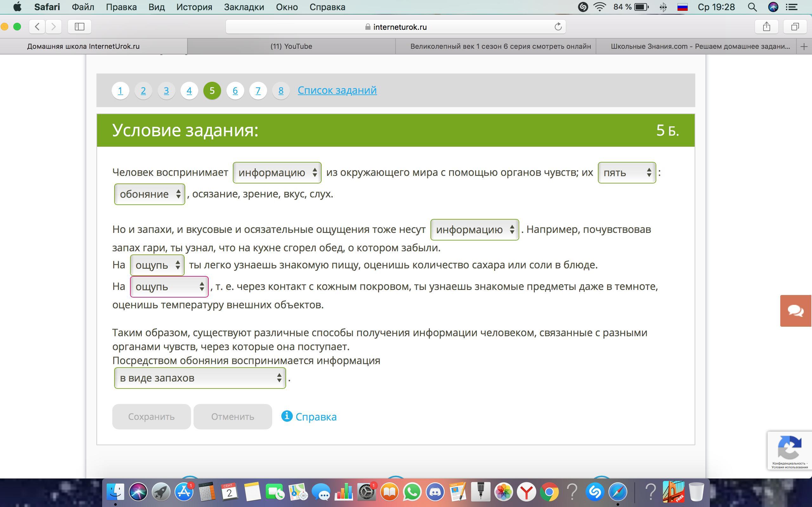The height and width of the screenshot is (507, 812).
Task: Click the Spotlight search icon
Action: click(x=752, y=7)
